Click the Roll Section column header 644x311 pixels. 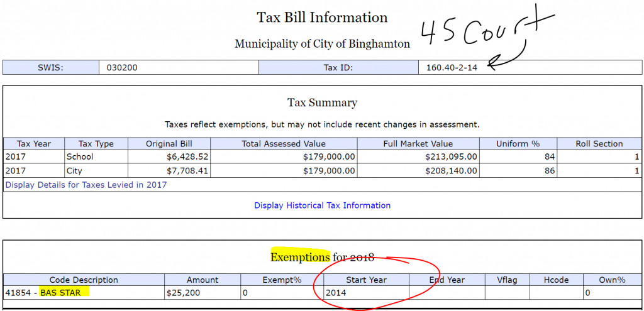[599, 144]
